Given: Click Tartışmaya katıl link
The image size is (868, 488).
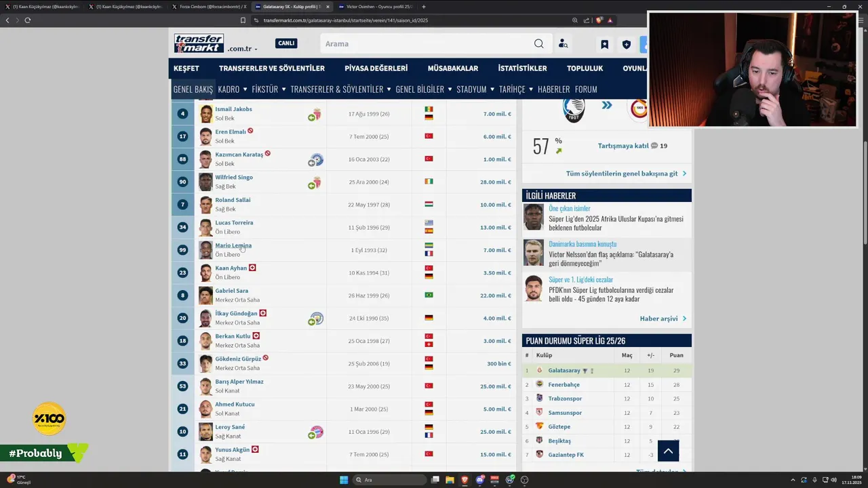Looking at the screenshot, I should 623,146.
